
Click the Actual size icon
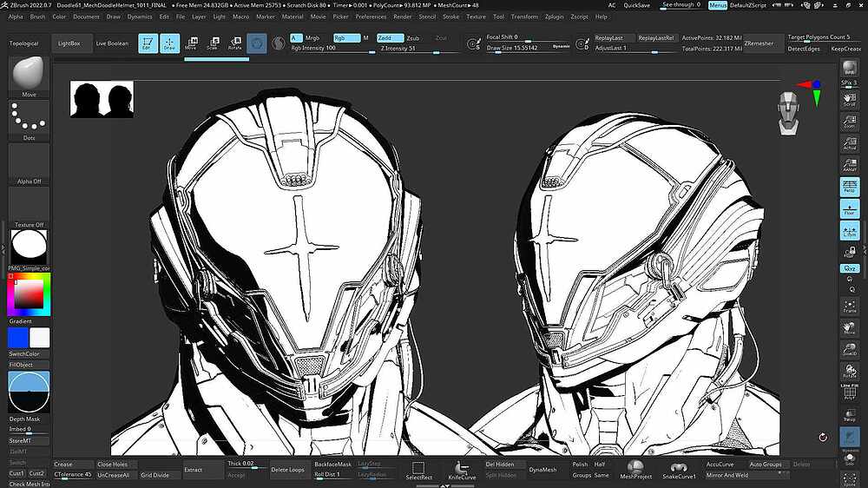pyautogui.click(x=850, y=143)
